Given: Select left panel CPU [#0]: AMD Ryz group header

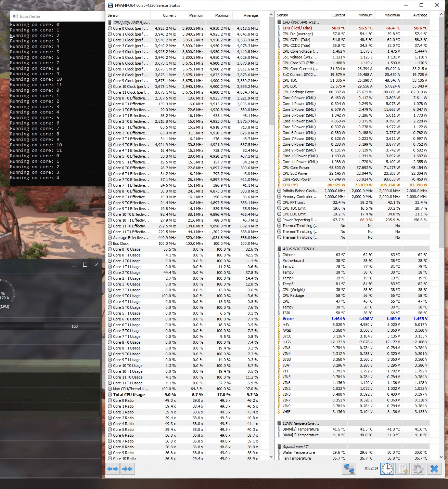Looking at the screenshot, I should click(183, 23).
